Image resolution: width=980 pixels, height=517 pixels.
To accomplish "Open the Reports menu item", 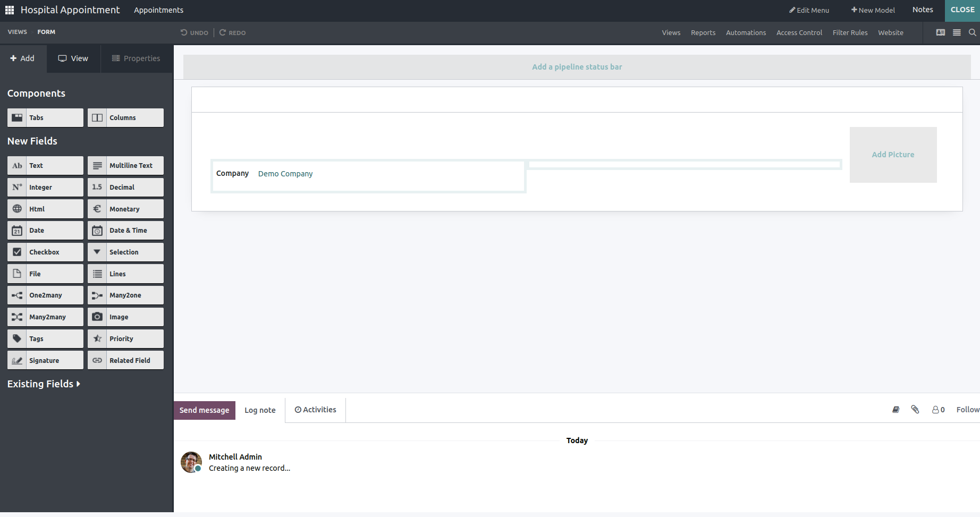I will (703, 33).
